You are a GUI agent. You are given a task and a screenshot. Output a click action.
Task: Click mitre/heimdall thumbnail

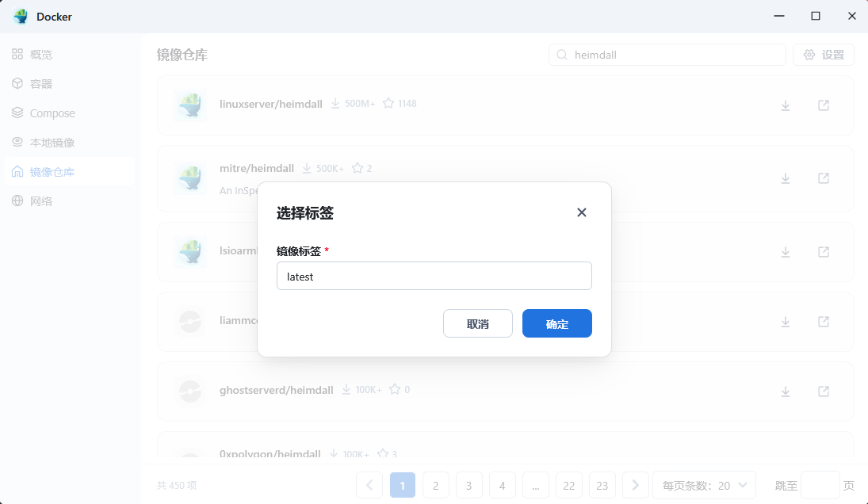point(190,178)
